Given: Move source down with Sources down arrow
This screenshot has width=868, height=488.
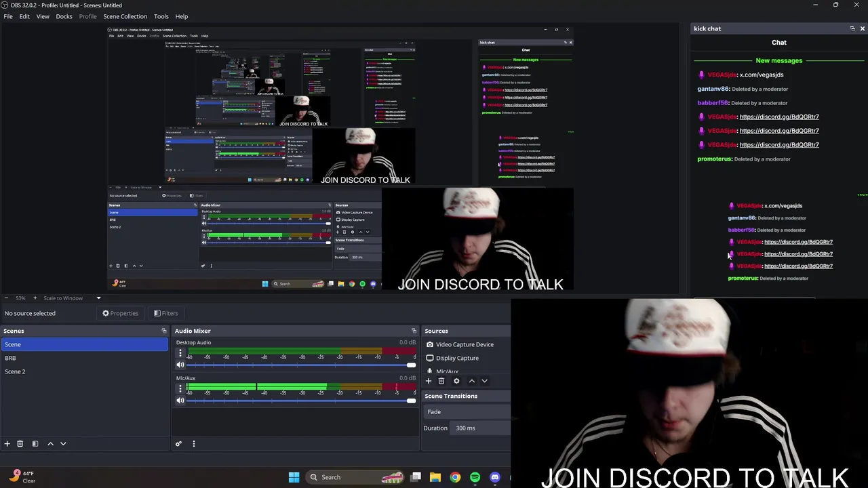Looking at the screenshot, I should pos(484,381).
